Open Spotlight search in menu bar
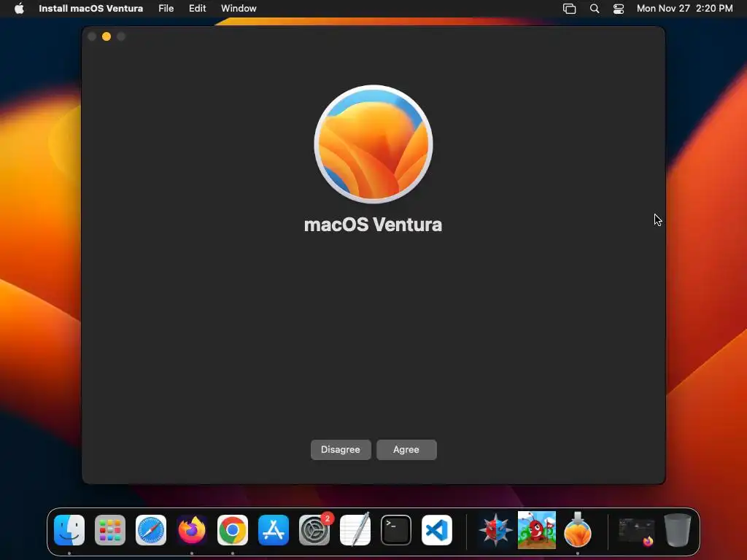The width and height of the screenshot is (747, 560). pos(594,8)
